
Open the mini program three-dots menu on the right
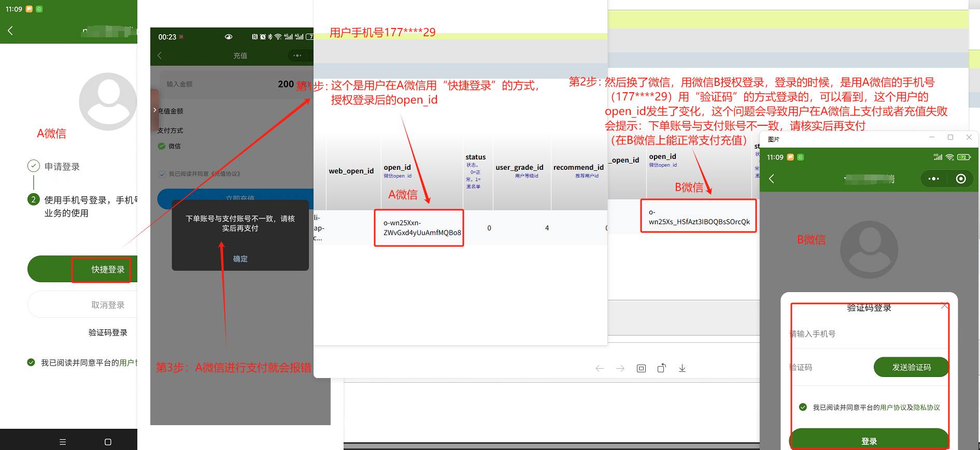933,179
